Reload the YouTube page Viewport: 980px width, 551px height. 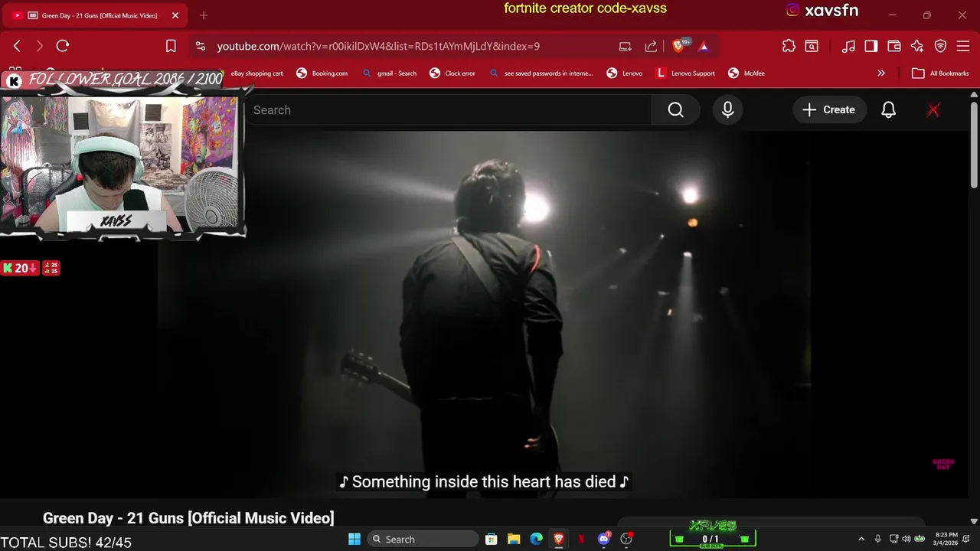pyautogui.click(x=63, y=46)
